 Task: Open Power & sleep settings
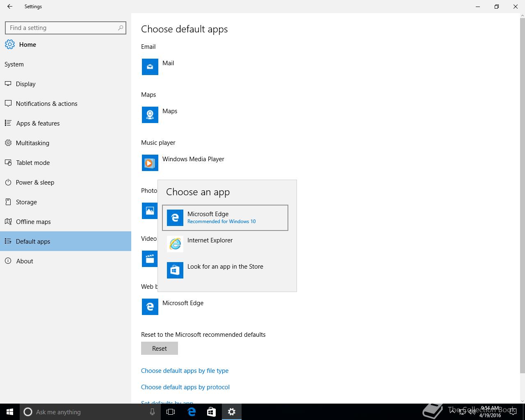(66, 182)
